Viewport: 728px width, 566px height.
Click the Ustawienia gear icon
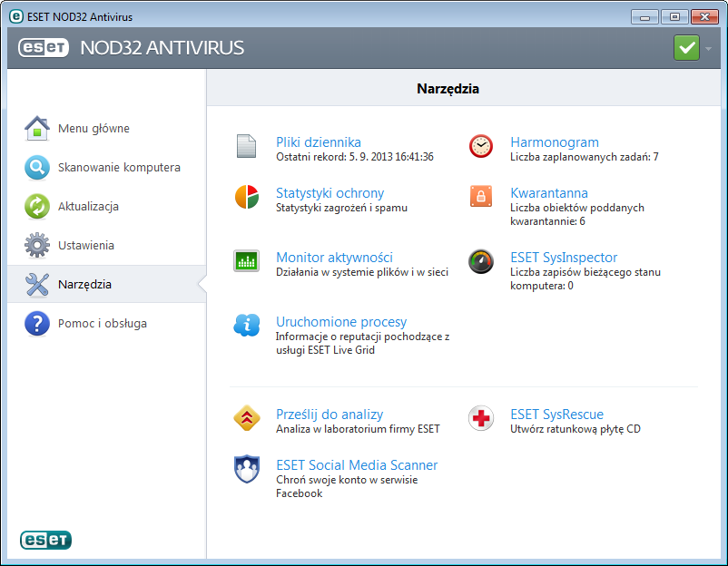click(37, 245)
